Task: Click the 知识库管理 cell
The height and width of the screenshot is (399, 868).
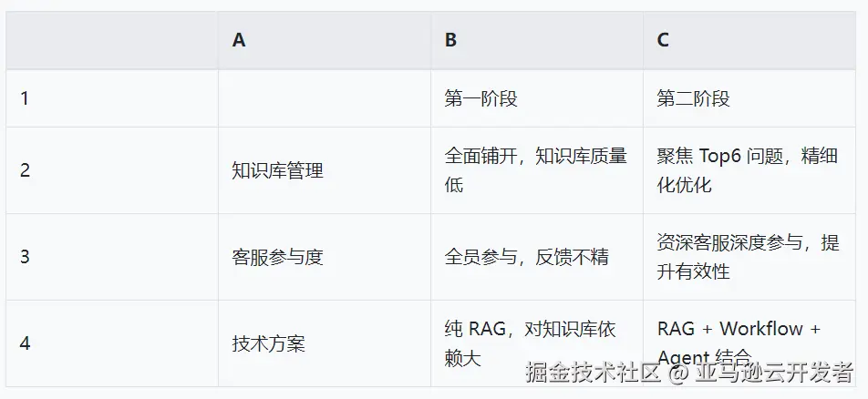Action: coord(325,170)
